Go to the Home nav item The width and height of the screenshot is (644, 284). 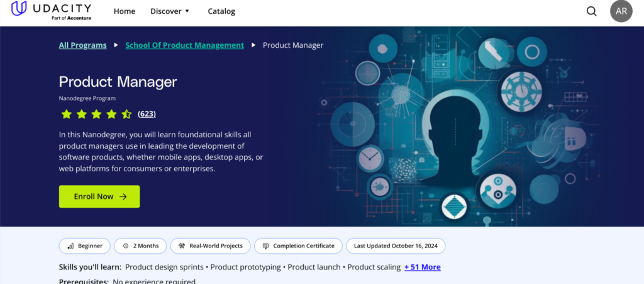(x=125, y=11)
